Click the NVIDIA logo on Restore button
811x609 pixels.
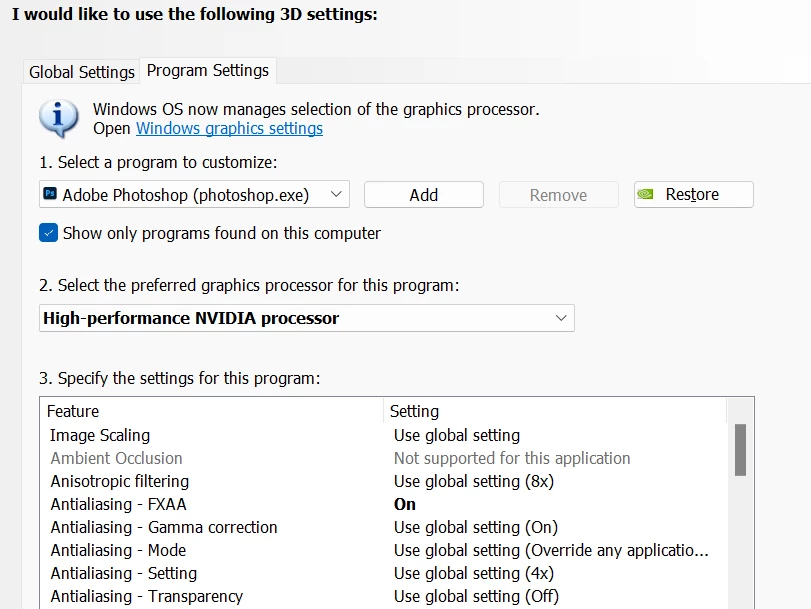[x=645, y=194]
